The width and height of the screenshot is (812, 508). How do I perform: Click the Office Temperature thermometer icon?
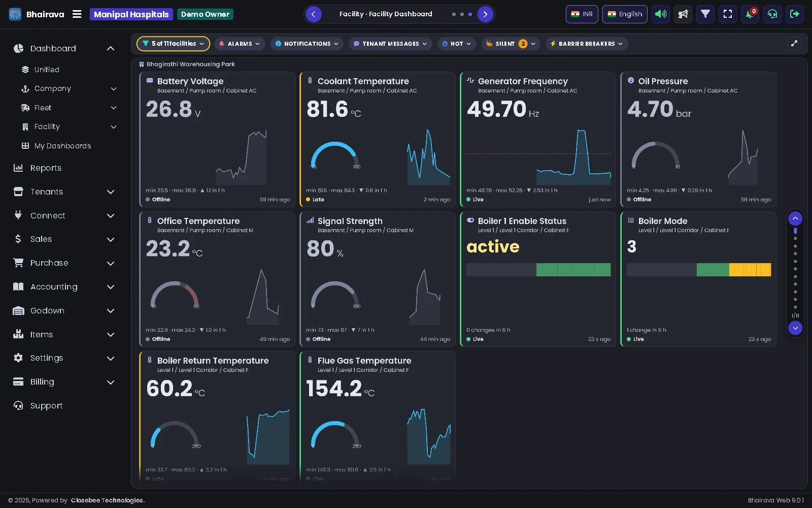pos(150,220)
